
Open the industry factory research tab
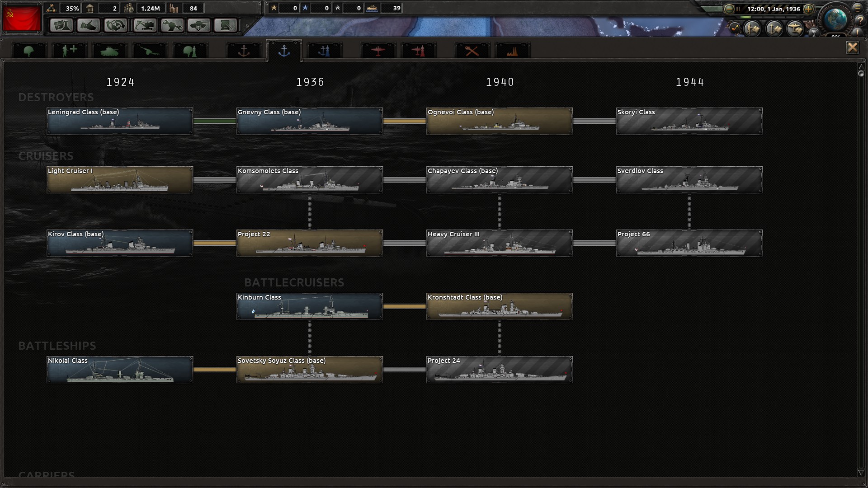point(512,51)
